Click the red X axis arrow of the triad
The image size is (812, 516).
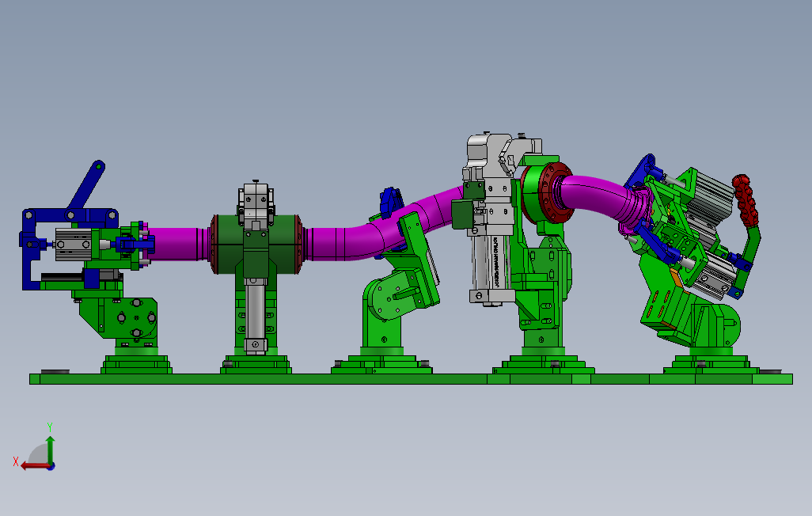[34, 466]
